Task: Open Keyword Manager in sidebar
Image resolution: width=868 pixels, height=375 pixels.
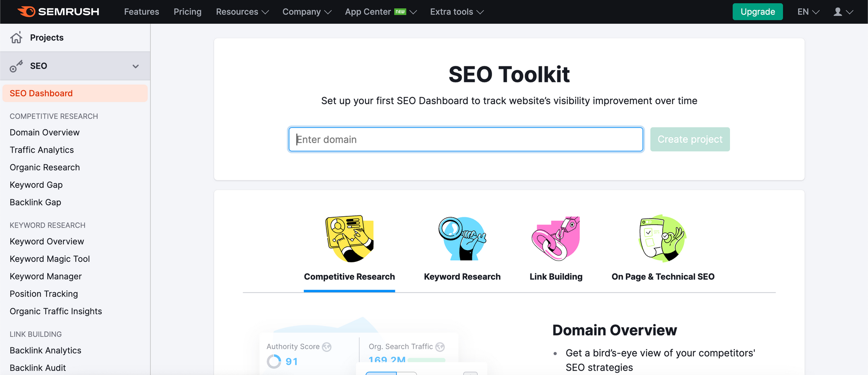Action: (x=46, y=276)
